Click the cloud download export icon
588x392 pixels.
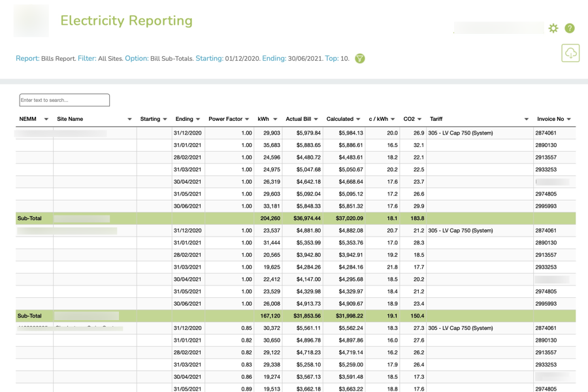570,53
